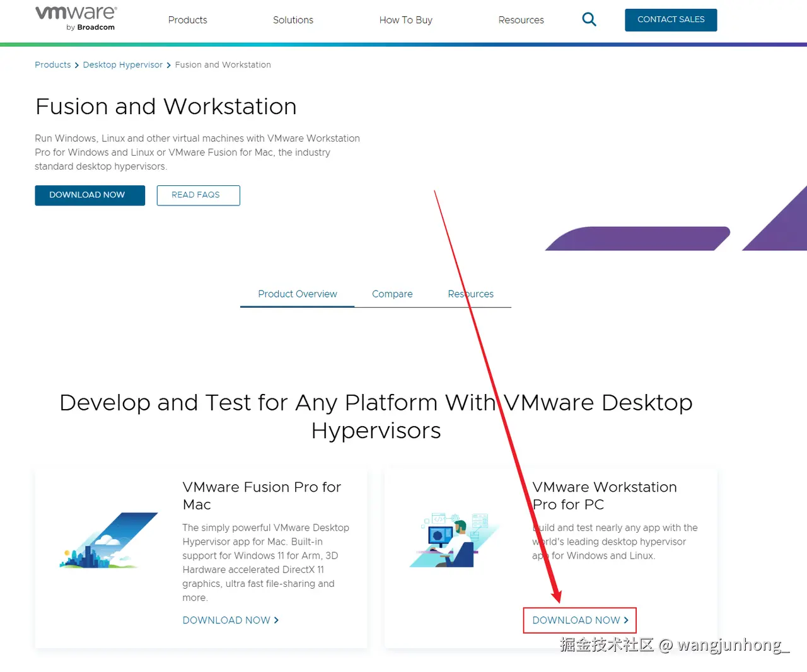
Task: Click the CONTACT SALES button
Action: click(x=671, y=20)
